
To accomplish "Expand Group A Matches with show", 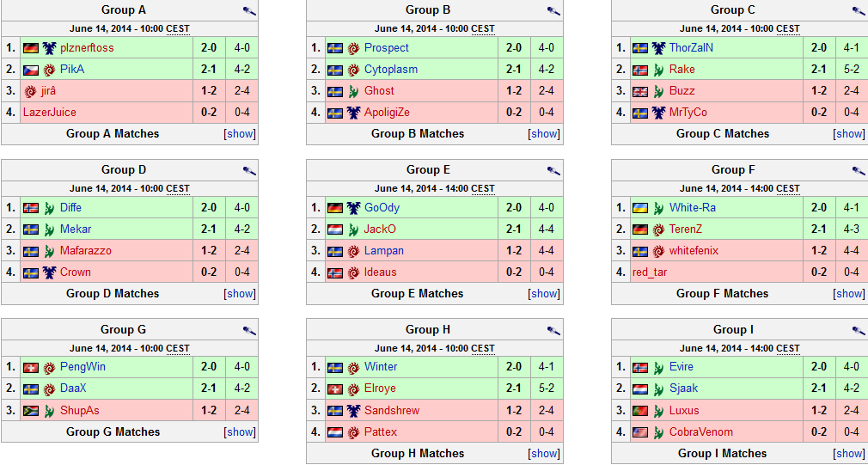I will pos(240,134).
